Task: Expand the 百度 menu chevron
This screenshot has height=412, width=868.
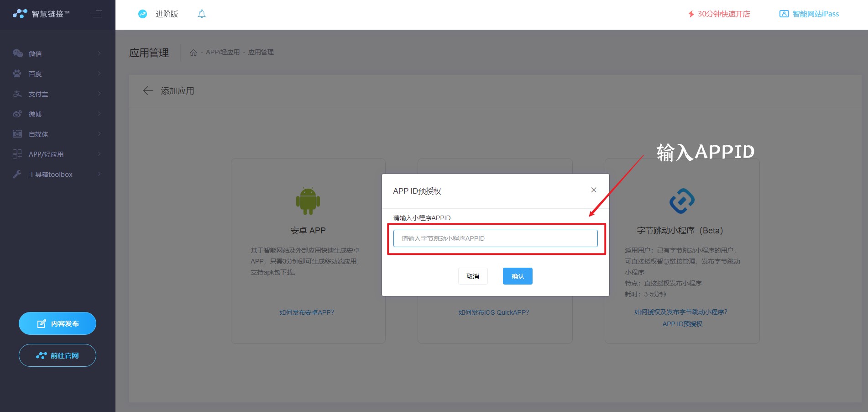Action: pos(99,74)
